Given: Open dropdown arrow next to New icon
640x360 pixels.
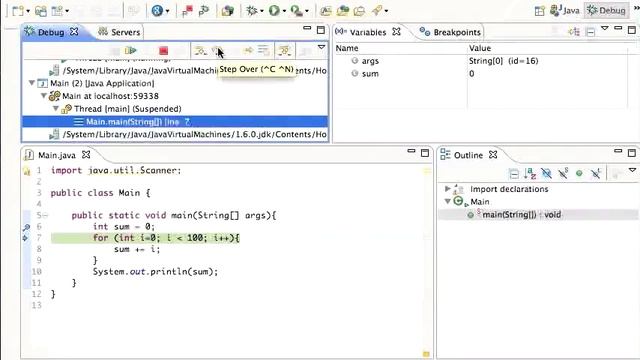Looking at the screenshot, I should pos(28,11).
